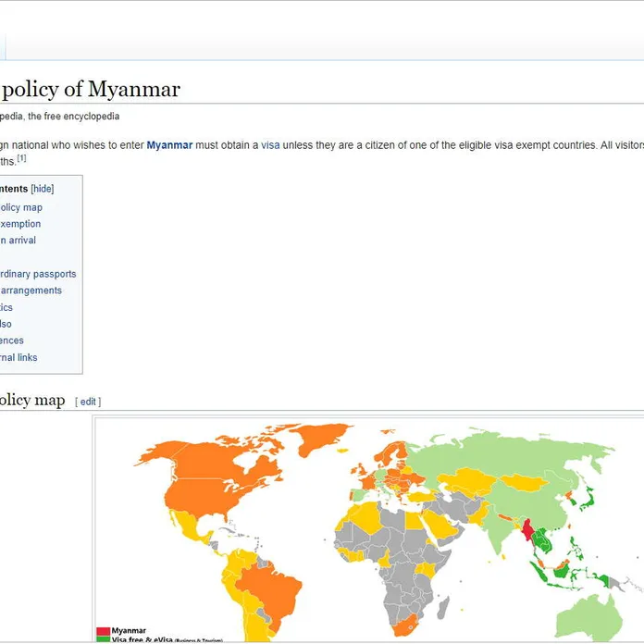This screenshot has height=644, width=644.
Task: Click the 'arrangements' contents entry
Action: [31, 291]
